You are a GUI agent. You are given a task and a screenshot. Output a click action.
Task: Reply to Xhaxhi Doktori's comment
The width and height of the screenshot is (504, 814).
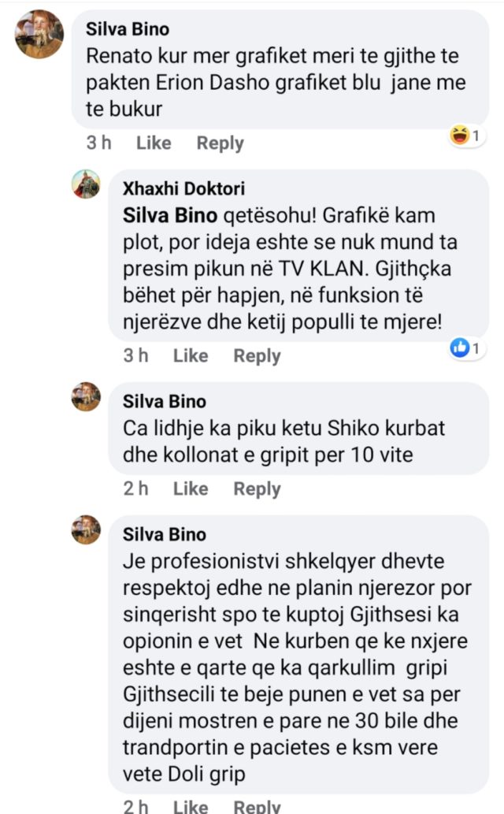pos(257,356)
